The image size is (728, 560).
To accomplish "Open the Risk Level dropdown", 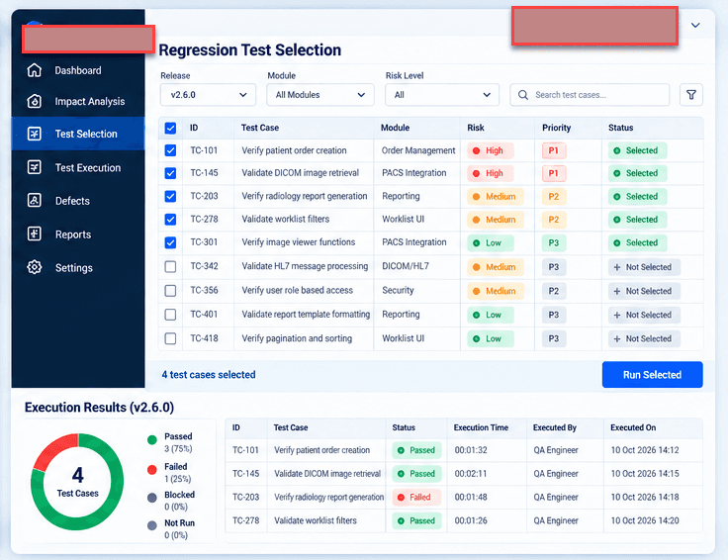I will [442, 95].
